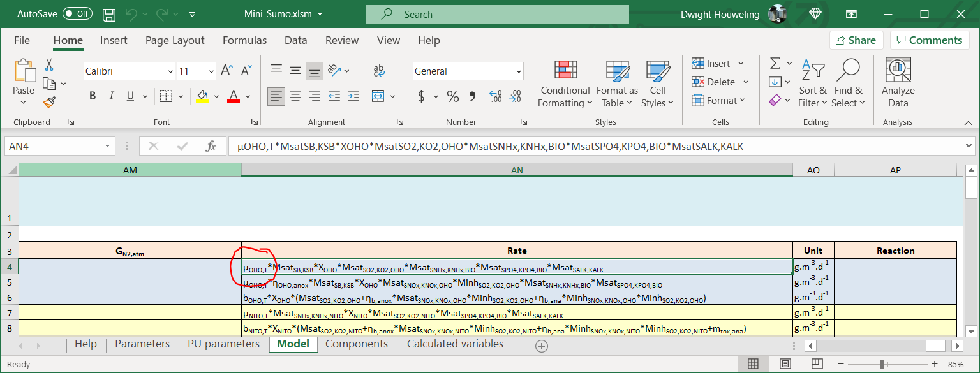Apply Percent Style number format
Image resolution: width=980 pixels, height=373 pixels.
pos(453,96)
